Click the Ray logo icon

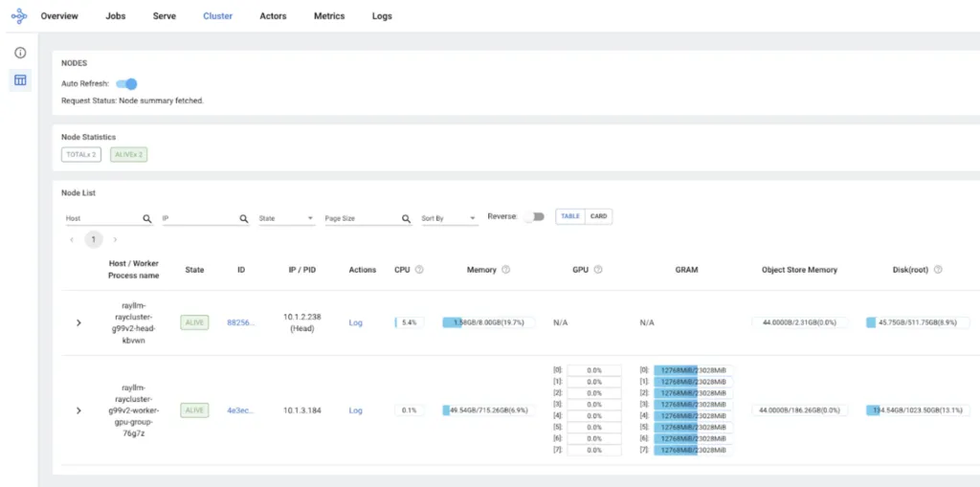19,16
